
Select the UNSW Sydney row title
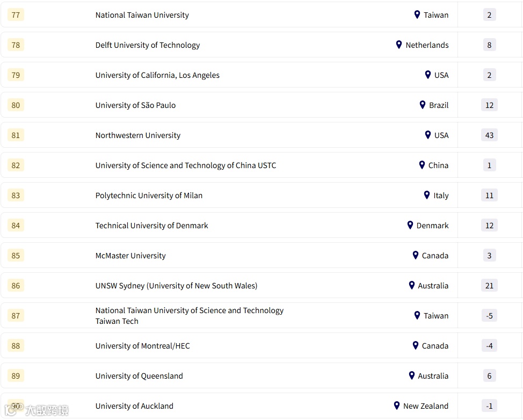(x=176, y=286)
